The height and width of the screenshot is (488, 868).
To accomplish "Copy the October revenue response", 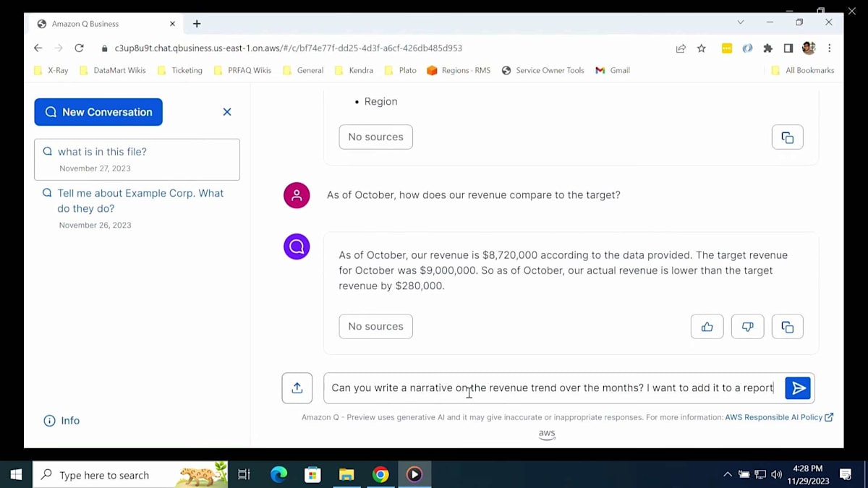I will (x=788, y=327).
